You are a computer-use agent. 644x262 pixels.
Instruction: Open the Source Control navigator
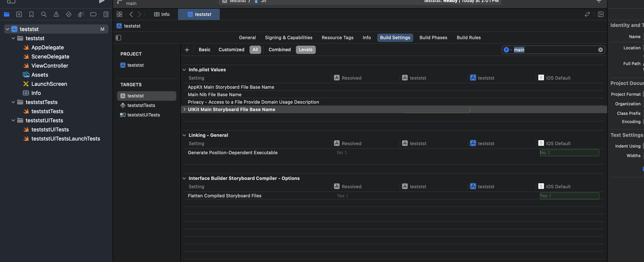click(19, 14)
